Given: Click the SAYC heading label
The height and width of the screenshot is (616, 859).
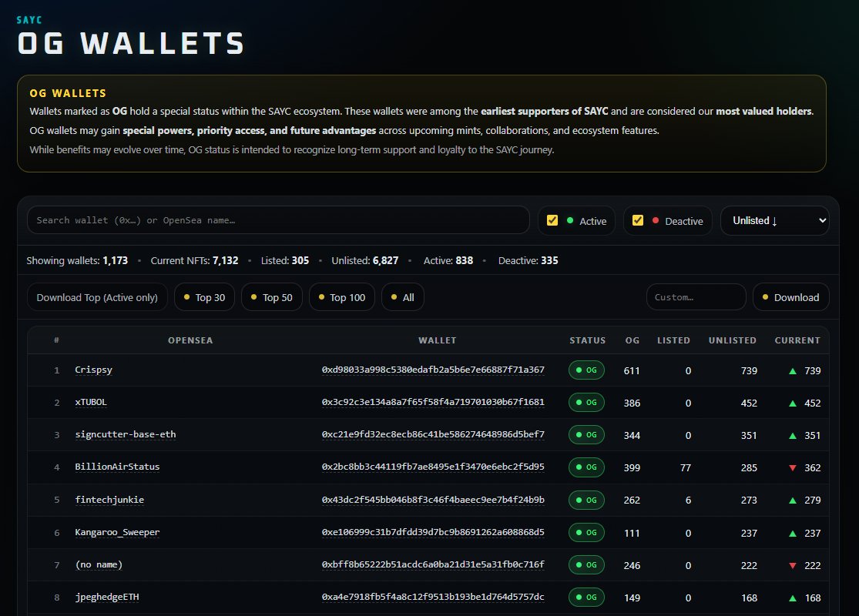Looking at the screenshot, I should 29,20.
